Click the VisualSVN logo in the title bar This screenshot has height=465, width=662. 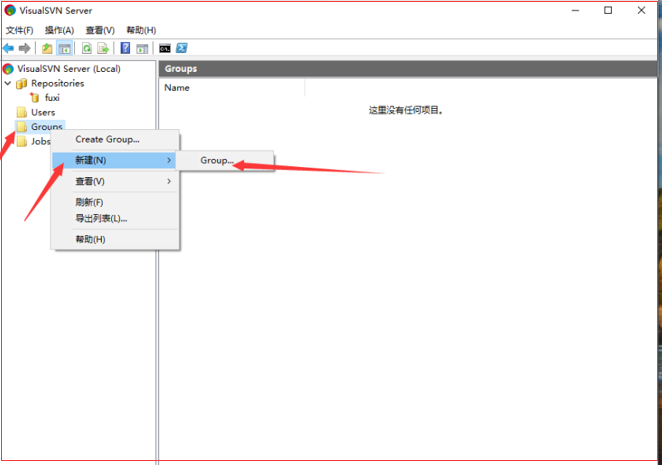(10, 11)
